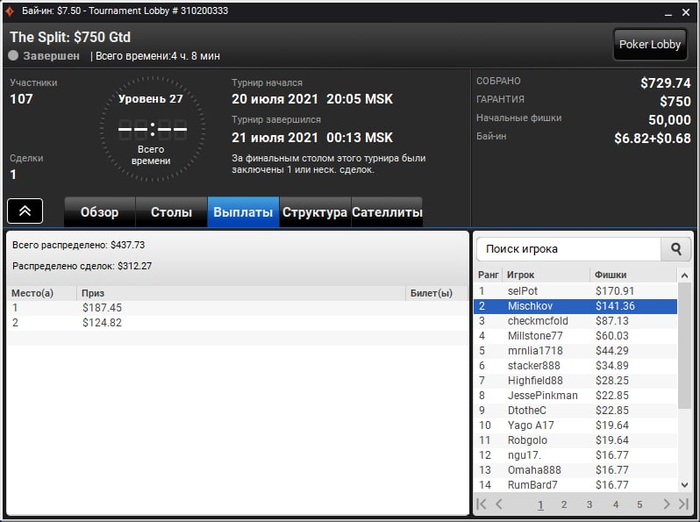Click the magnifier search icon

coord(676,249)
